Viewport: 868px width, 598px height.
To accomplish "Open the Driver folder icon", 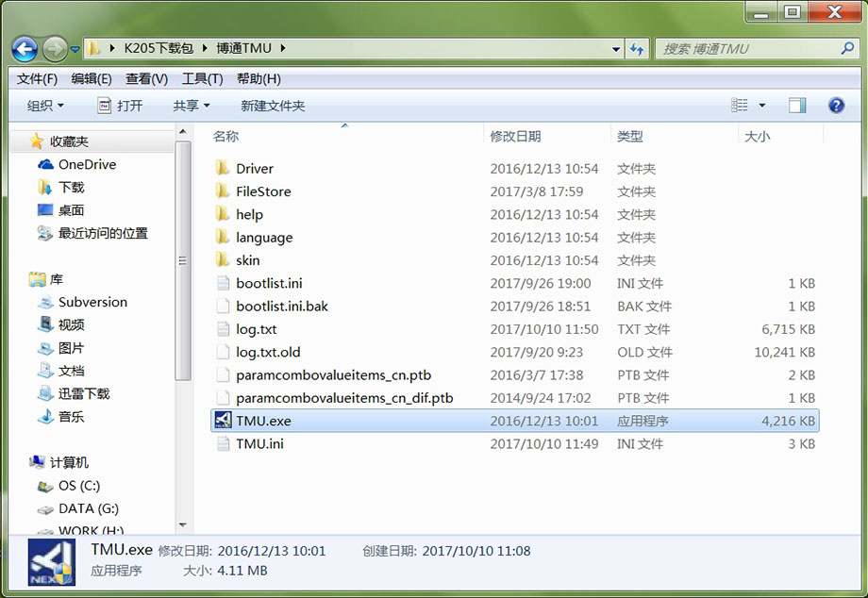I will coord(223,169).
